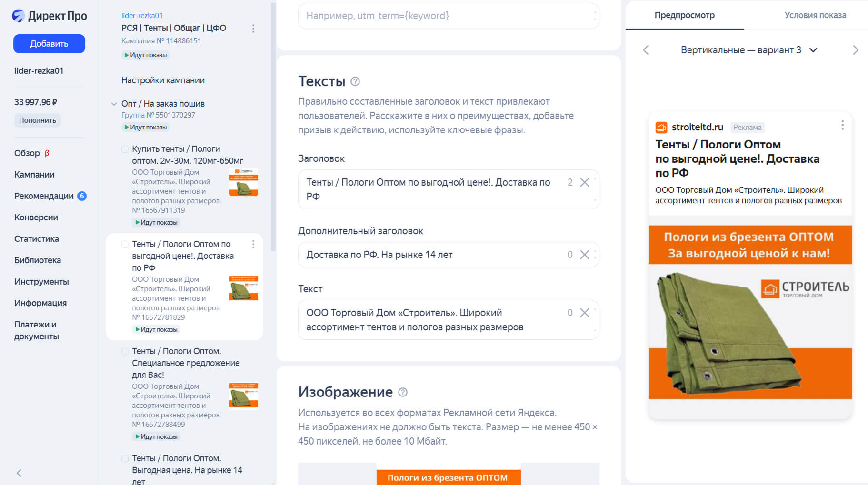Viewport: 868px width, 485px height.
Task: Click the beta icon next to Обзор
Action: click(47, 153)
